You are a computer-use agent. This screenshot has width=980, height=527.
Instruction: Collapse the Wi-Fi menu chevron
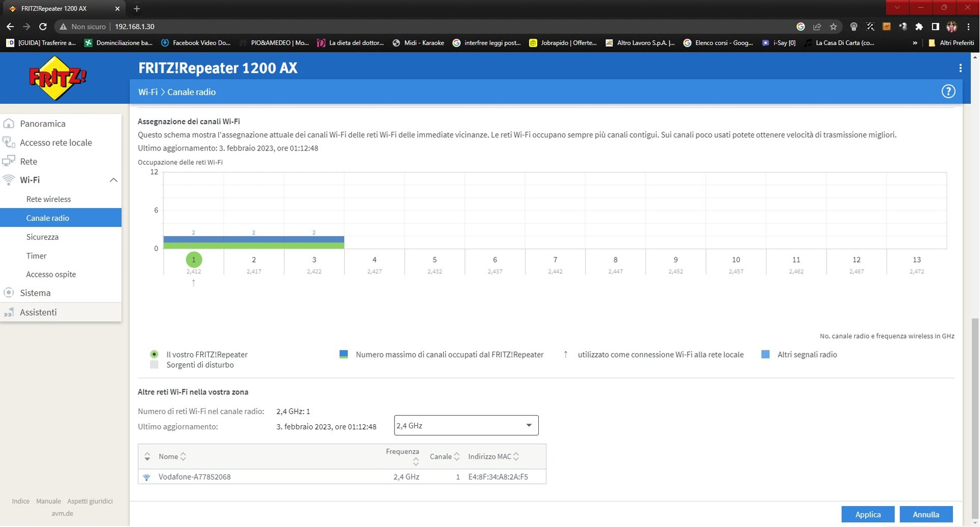pos(113,180)
